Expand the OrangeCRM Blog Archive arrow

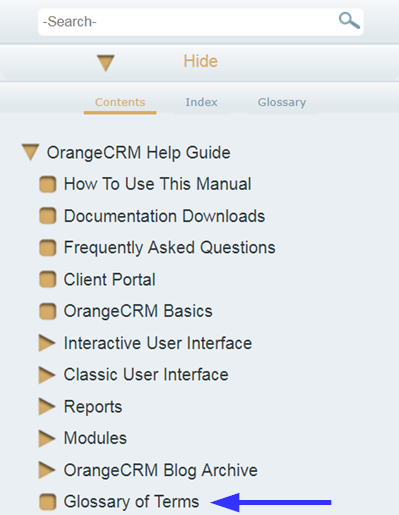47,470
